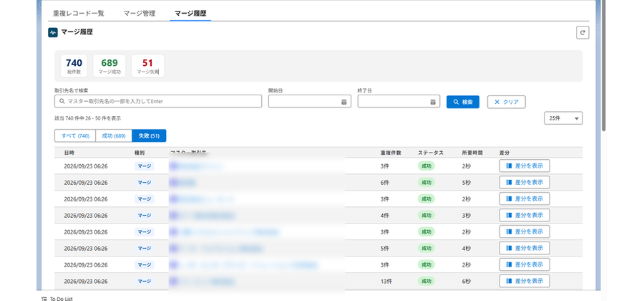
Task: Open the 25件 page size dropdown
Action: click(564, 118)
